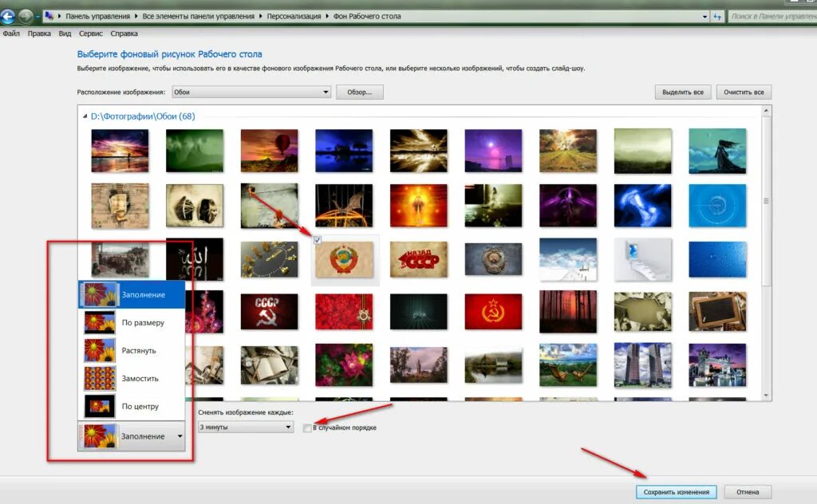Choose the По размеру position option

(132, 323)
